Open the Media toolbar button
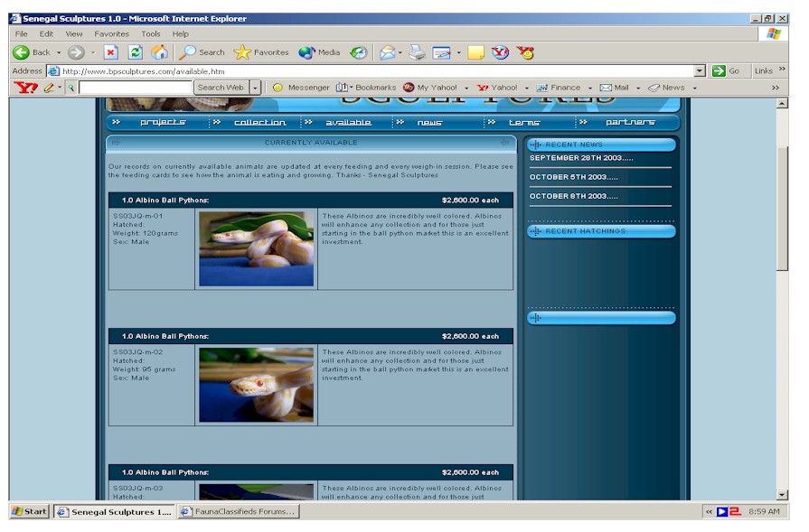Viewport: 809px width, 532px height. [x=319, y=52]
